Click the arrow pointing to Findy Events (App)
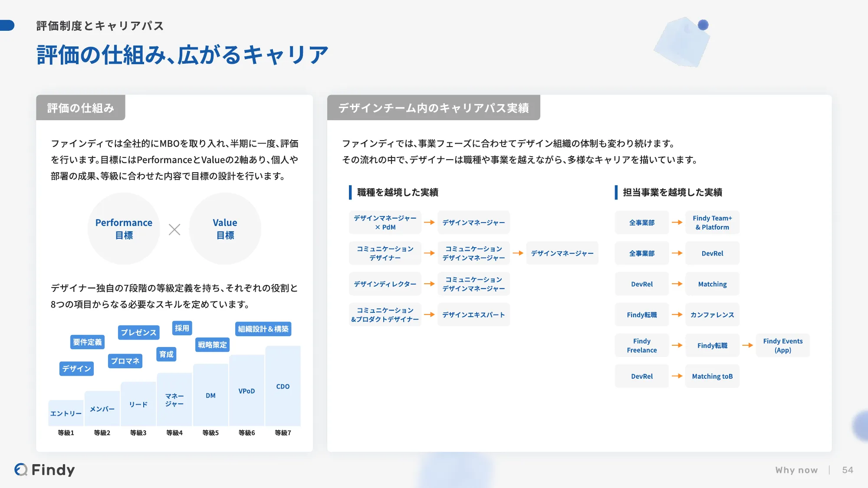This screenshot has width=868, height=488. (x=747, y=345)
